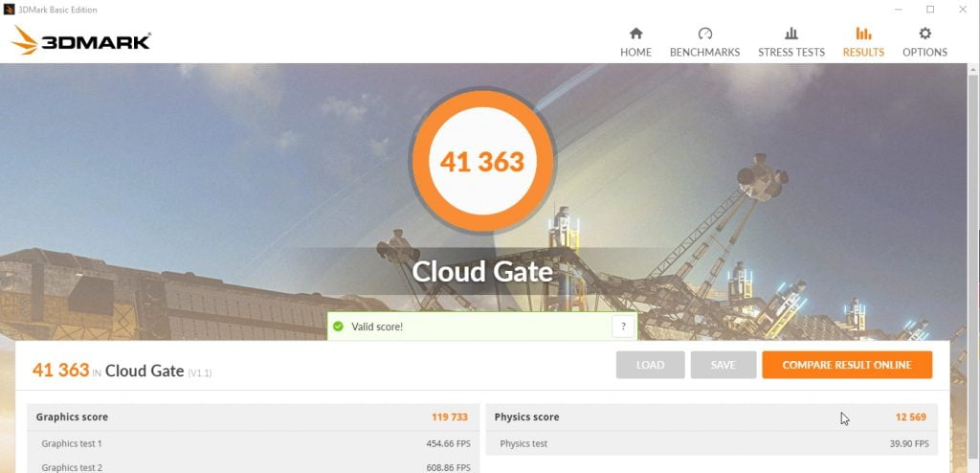Image resolution: width=980 pixels, height=473 pixels.
Task: Click the 119 733 graphics score value
Action: coord(450,417)
